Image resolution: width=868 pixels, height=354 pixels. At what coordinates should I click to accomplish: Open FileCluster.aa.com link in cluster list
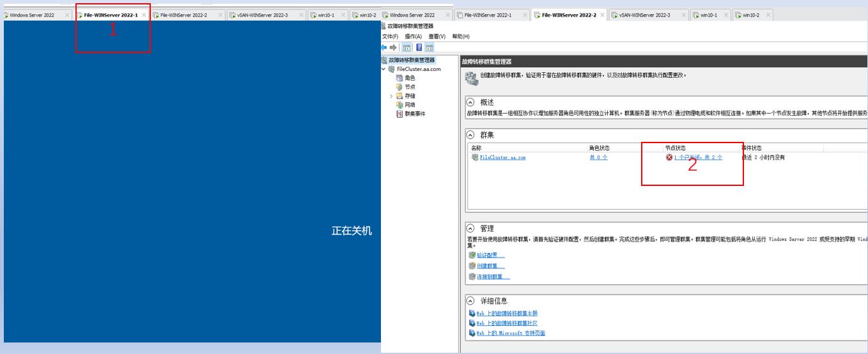click(502, 157)
